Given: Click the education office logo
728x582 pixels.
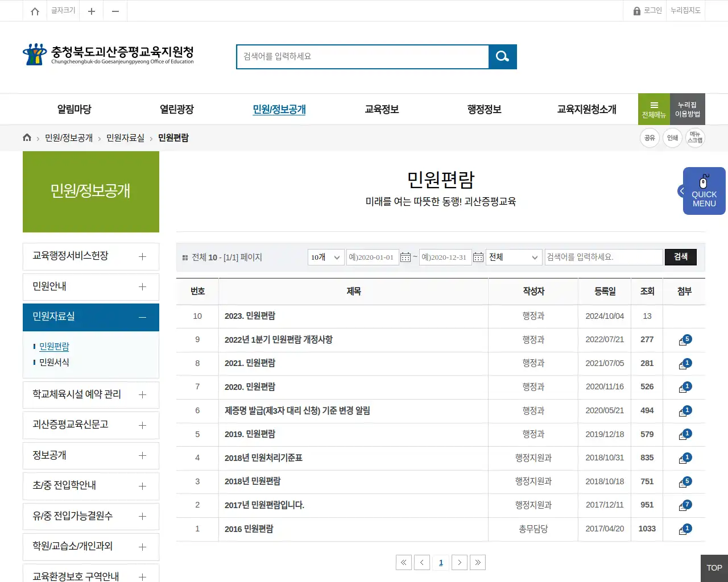Looking at the screenshot, I should (108, 55).
